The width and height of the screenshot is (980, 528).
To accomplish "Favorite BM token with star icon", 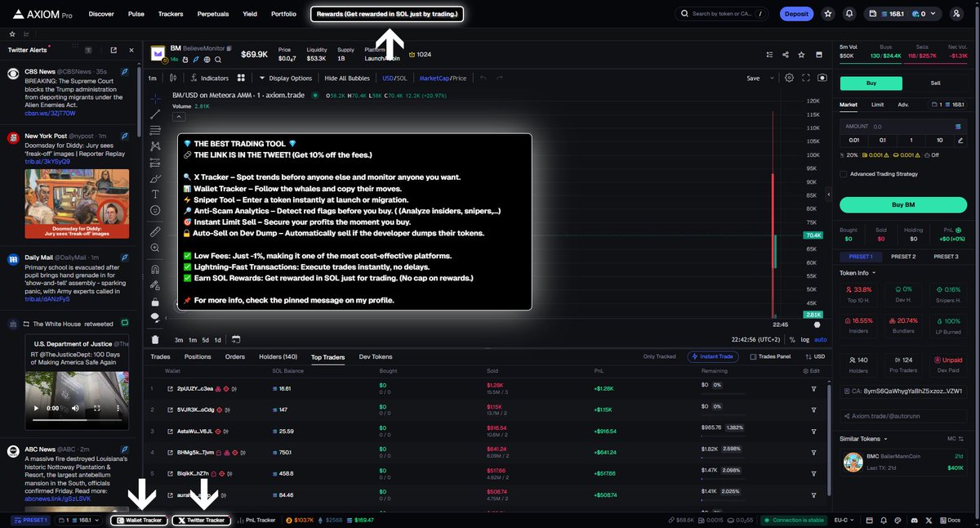I will tap(802, 55).
